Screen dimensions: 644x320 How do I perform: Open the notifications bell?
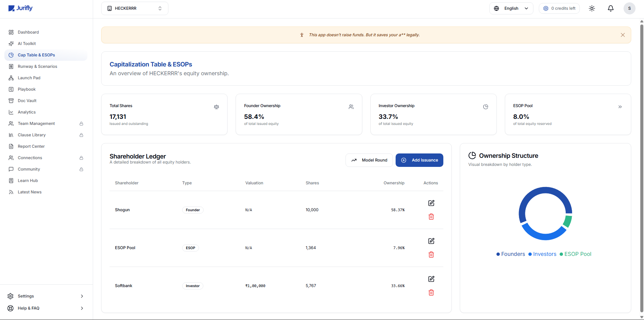(x=610, y=8)
